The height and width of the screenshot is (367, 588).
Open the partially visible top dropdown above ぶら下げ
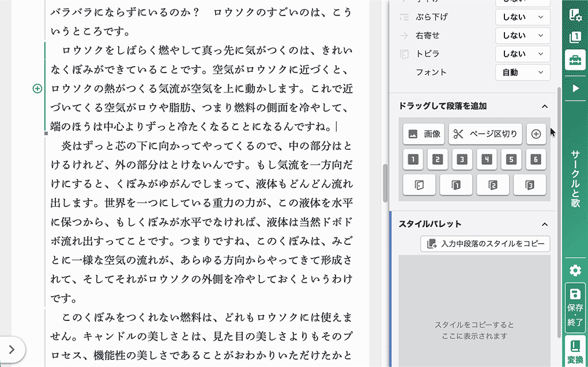click(x=523, y=3)
